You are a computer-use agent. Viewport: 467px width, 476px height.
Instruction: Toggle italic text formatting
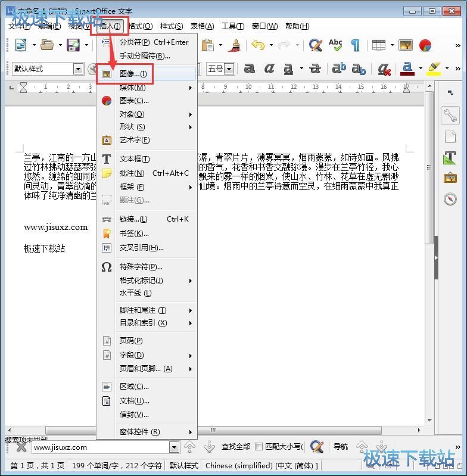[x=269, y=69]
